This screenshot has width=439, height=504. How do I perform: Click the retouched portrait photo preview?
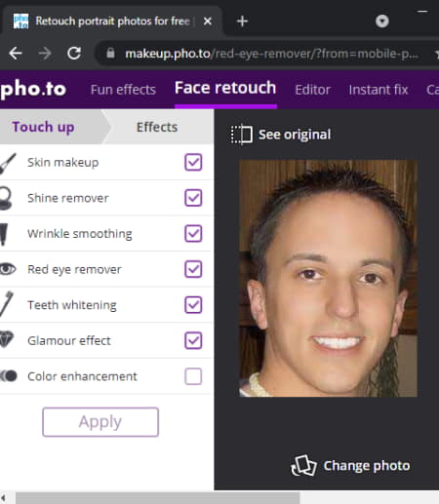coord(329,278)
